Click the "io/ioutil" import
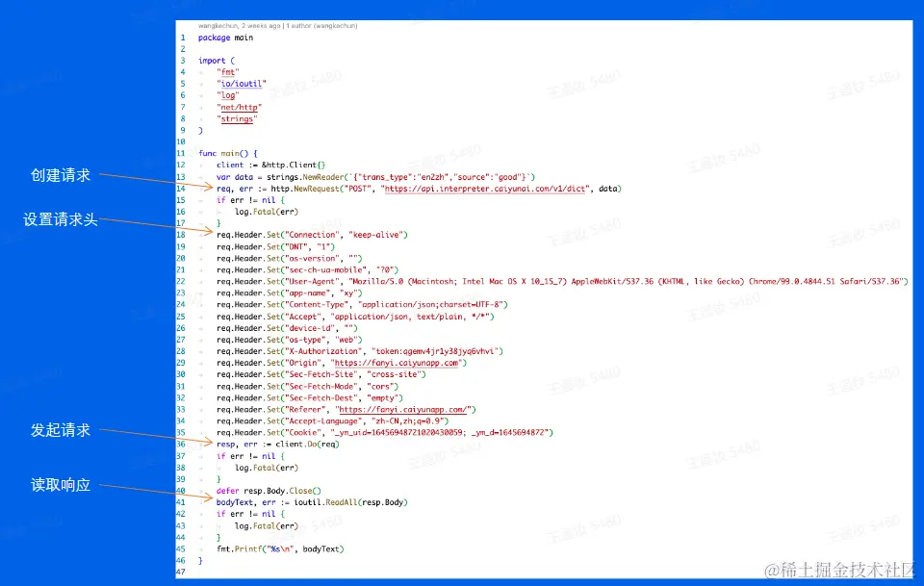This screenshot has height=586, width=924. 242,84
